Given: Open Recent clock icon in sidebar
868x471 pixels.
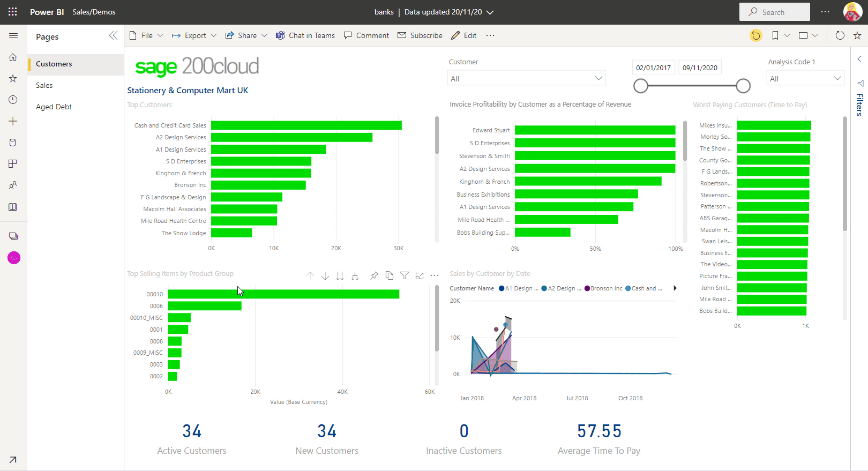Looking at the screenshot, I should click(x=13, y=100).
